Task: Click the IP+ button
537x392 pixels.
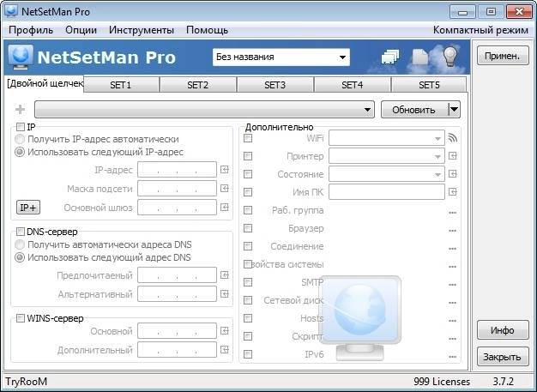Action: (28, 207)
